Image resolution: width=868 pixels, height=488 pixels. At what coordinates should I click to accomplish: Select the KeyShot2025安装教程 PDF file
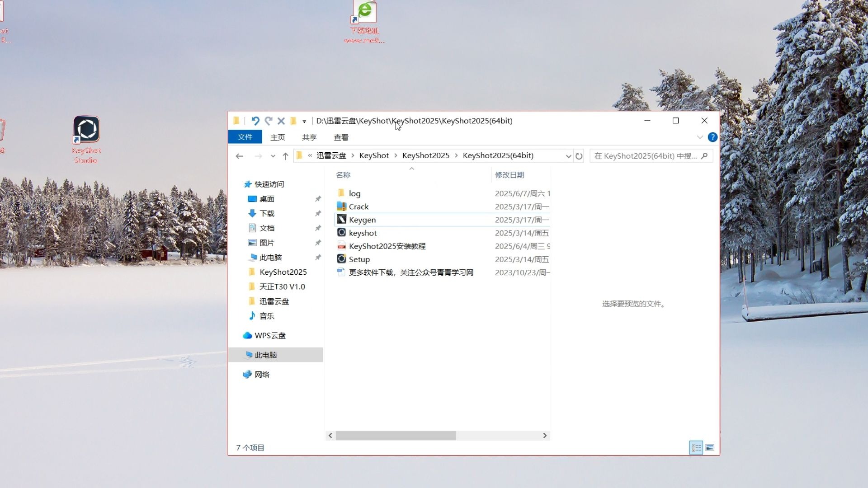(387, 246)
